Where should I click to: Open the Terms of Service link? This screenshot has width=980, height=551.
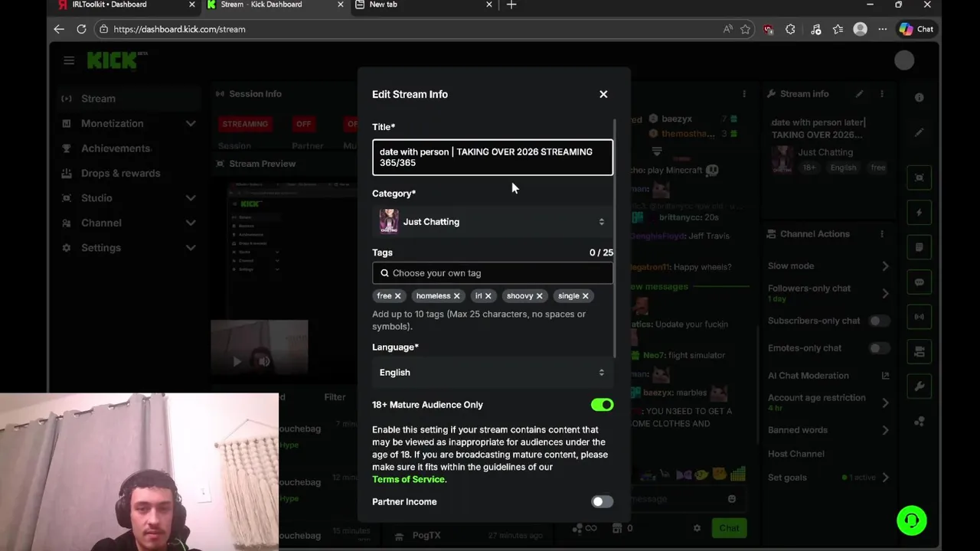(408, 479)
